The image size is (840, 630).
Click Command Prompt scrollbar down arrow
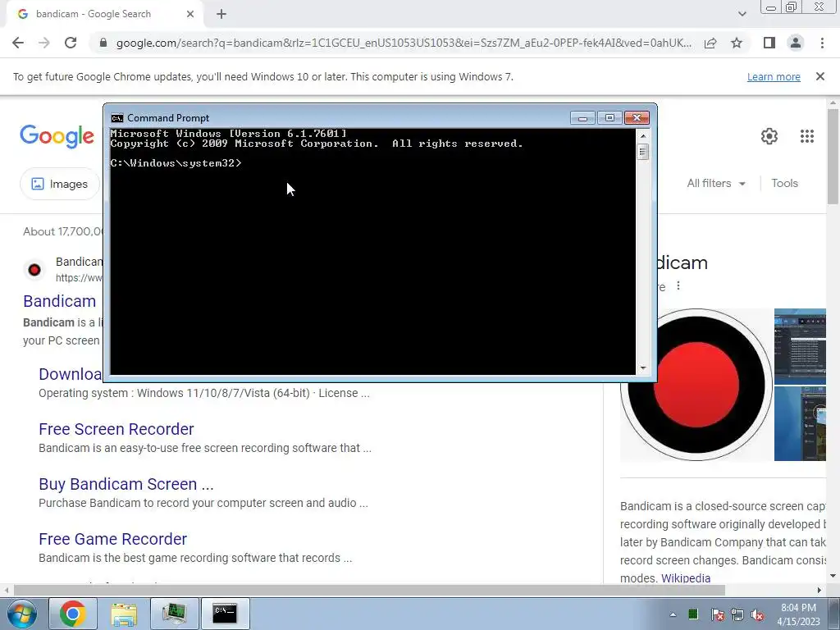pyautogui.click(x=643, y=368)
